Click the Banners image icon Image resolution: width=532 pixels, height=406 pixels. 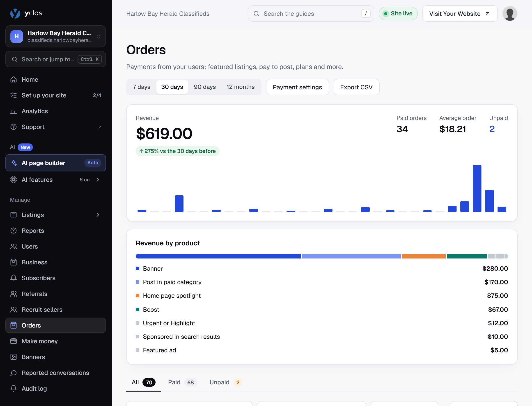click(x=14, y=357)
